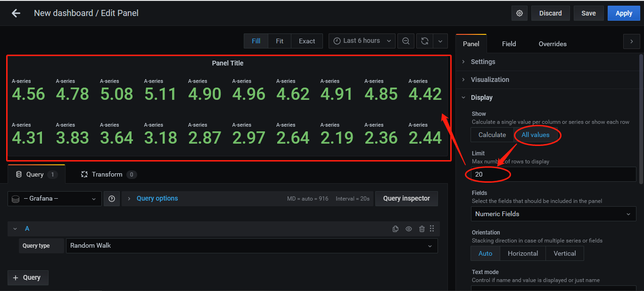The image size is (644, 291).
Task: Refresh the dashboard data
Action: point(424,40)
